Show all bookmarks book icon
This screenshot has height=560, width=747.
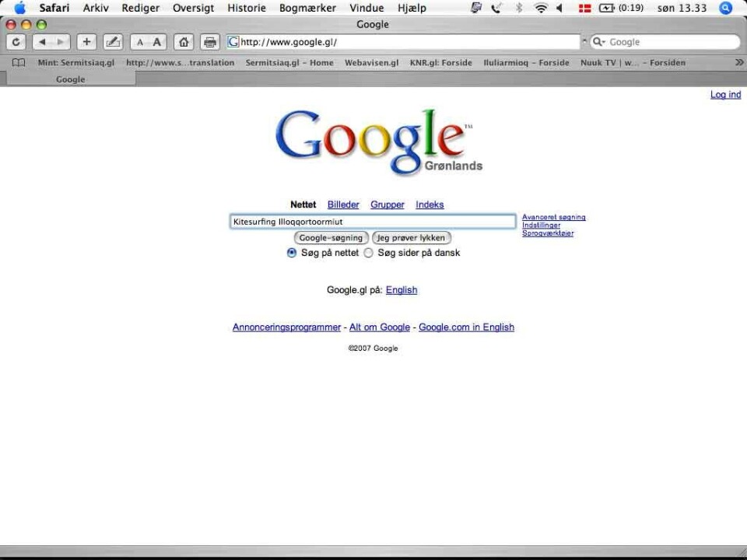point(19,62)
